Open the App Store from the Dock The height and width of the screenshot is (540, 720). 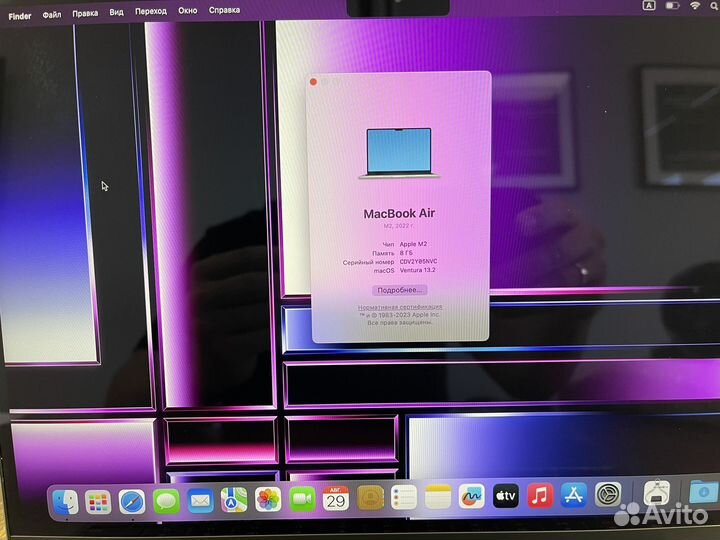574,495
